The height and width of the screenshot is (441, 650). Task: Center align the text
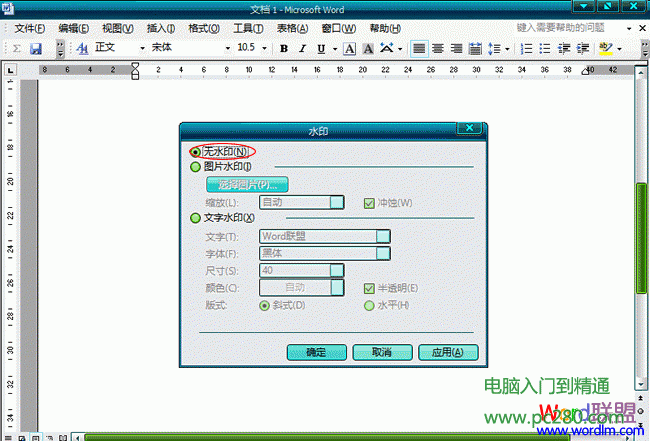(x=438, y=48)
